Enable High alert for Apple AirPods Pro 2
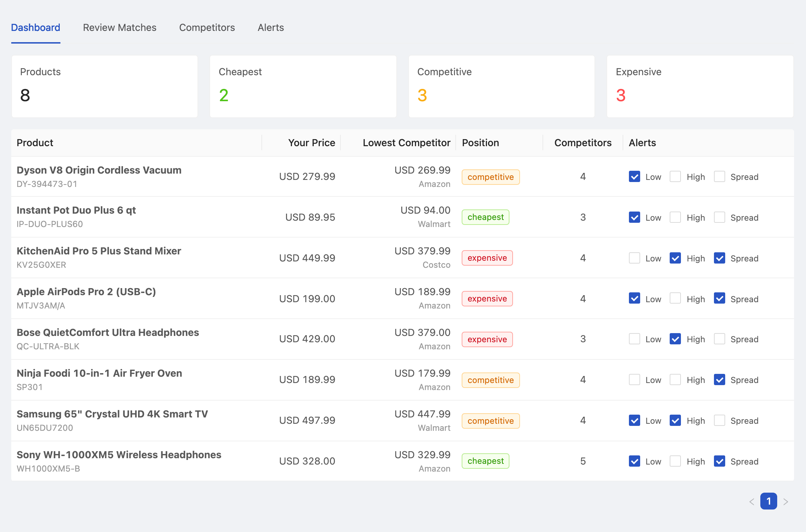The image size is (806, 532). pos(675,298)
